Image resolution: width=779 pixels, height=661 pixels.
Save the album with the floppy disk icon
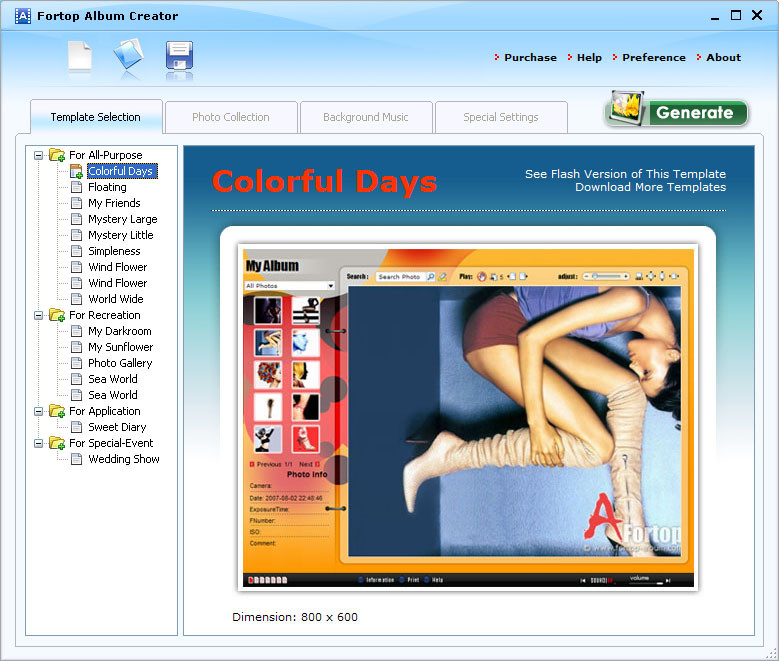tap(179, 56)
